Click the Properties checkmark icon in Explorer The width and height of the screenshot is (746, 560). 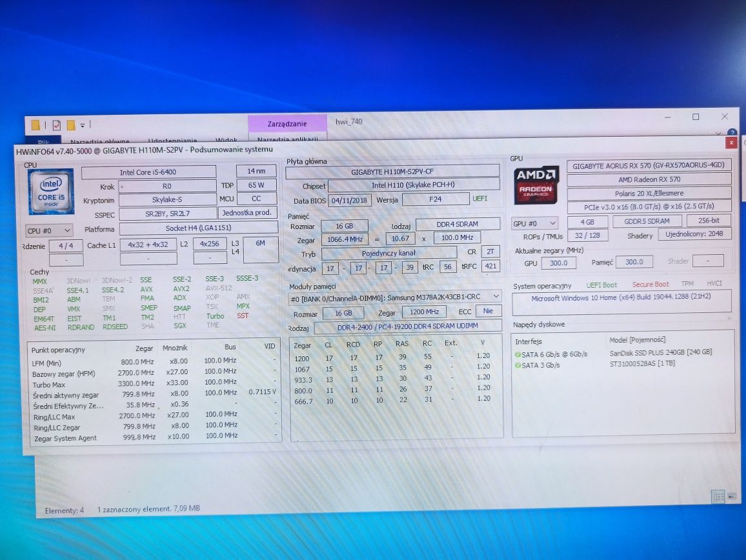click(57, 125)
